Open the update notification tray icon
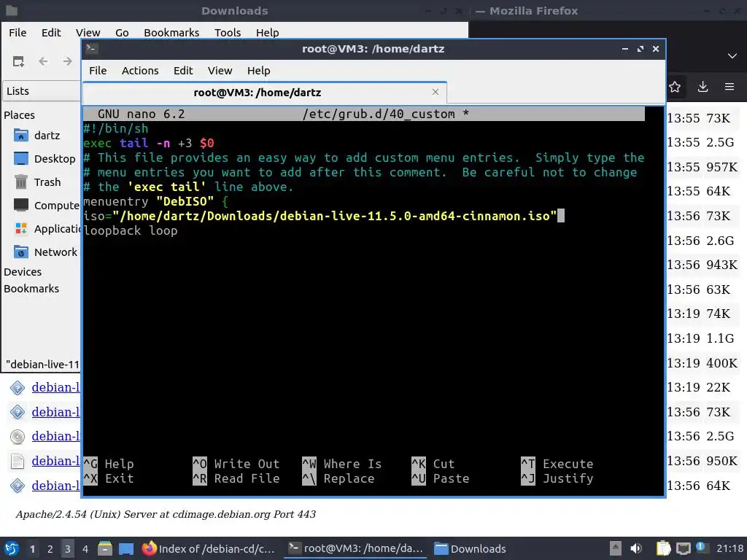747x560 pixels. click(x=700, y=547)
